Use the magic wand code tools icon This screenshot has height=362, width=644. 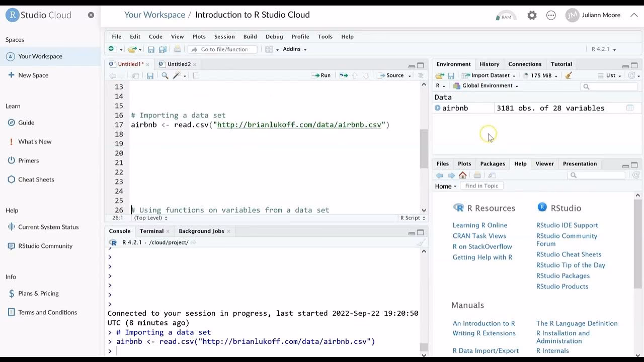(177, 75)
